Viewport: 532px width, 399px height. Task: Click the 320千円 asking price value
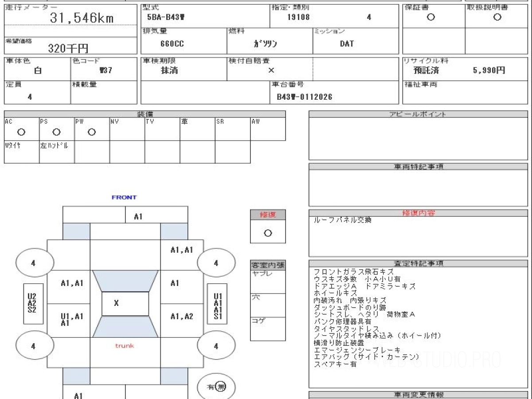click(68, 49)
